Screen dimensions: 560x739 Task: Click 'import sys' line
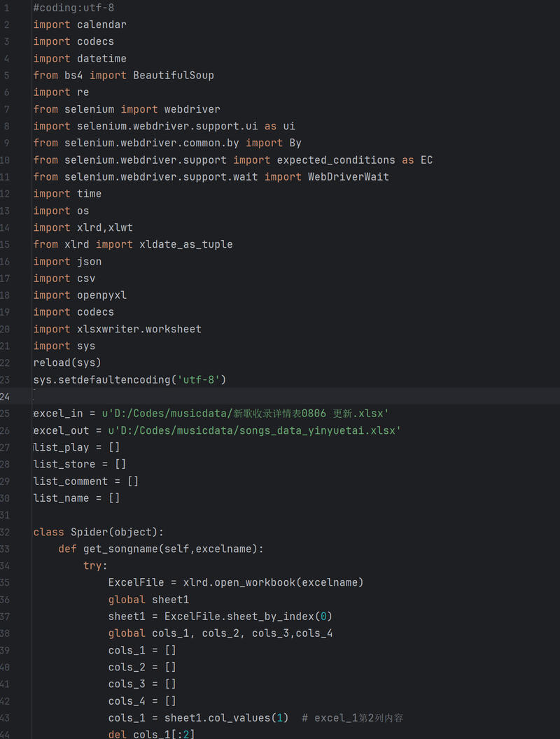coord(64,346)
